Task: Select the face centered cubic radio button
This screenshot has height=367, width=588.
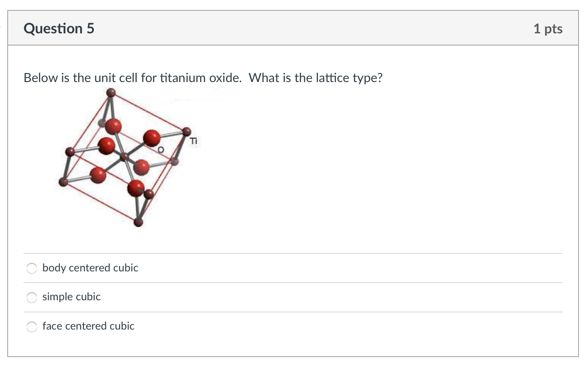Action: pyautogui.click(x=32, y=326)
